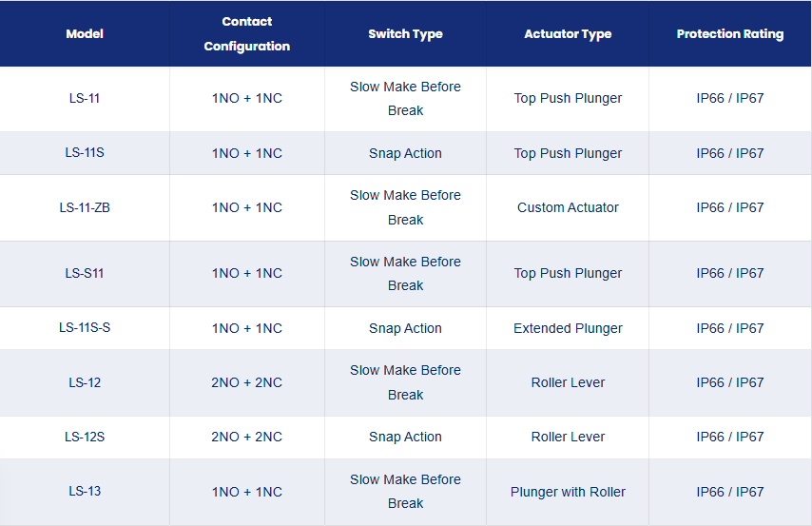
Task: Click the Switch Type header
Action: [405, 33]
